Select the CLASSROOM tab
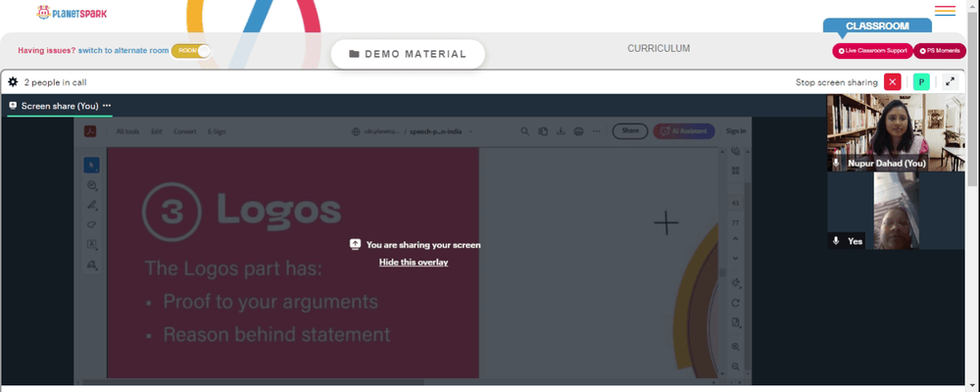This screenshot has width=980, height=392. [x=877, y=25]
